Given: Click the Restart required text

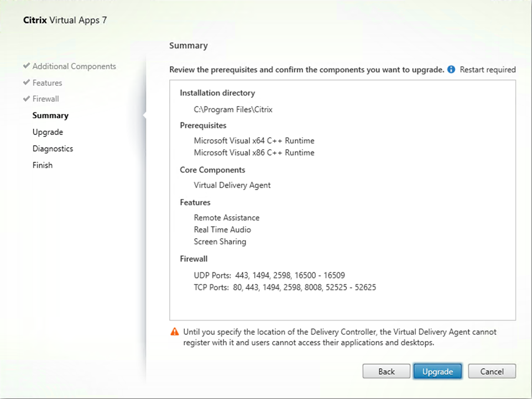Looking at the screenshot, I should coord(488,70).
